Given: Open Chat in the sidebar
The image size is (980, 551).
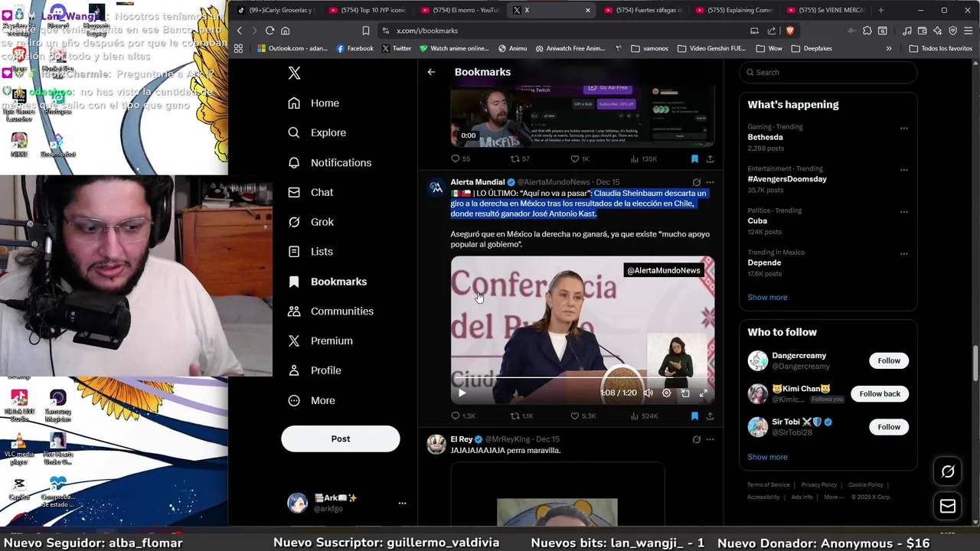Looking at the screenshot, I should coord(311,192).
